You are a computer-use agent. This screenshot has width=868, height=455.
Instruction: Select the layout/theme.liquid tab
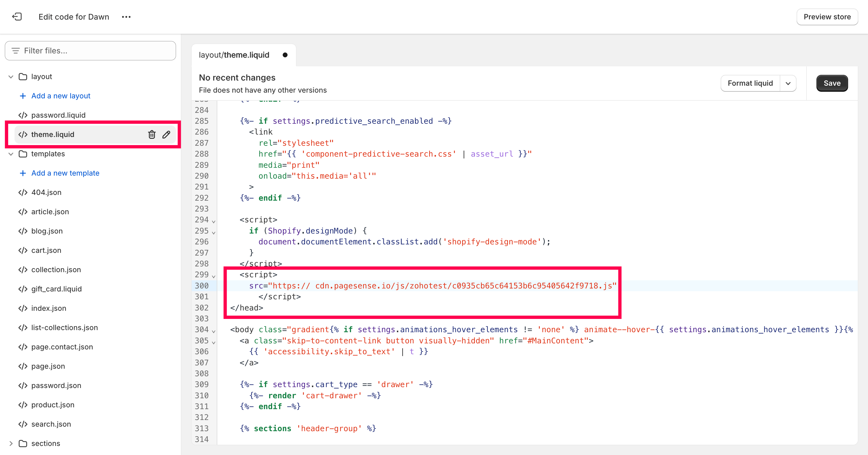tap(234, 55)
